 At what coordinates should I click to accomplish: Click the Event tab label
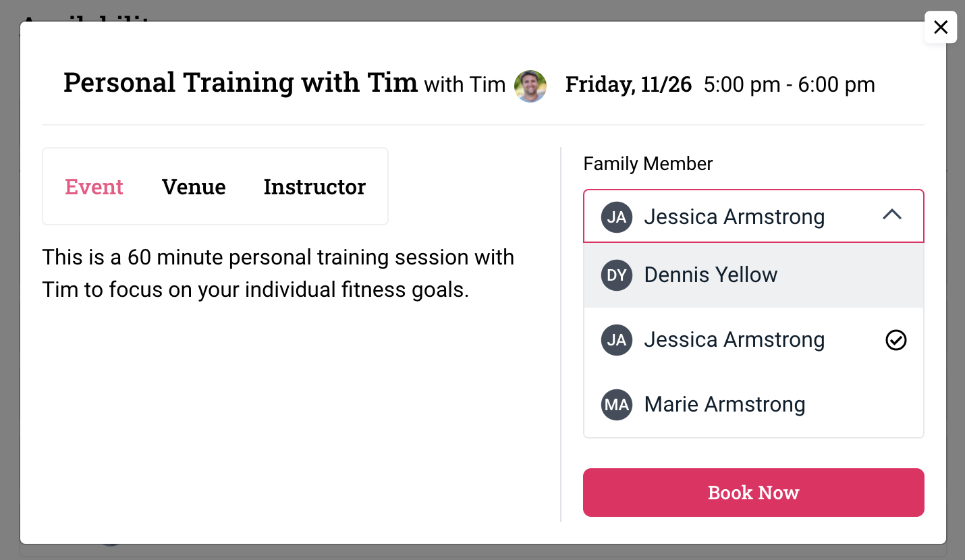click(94, 187)
